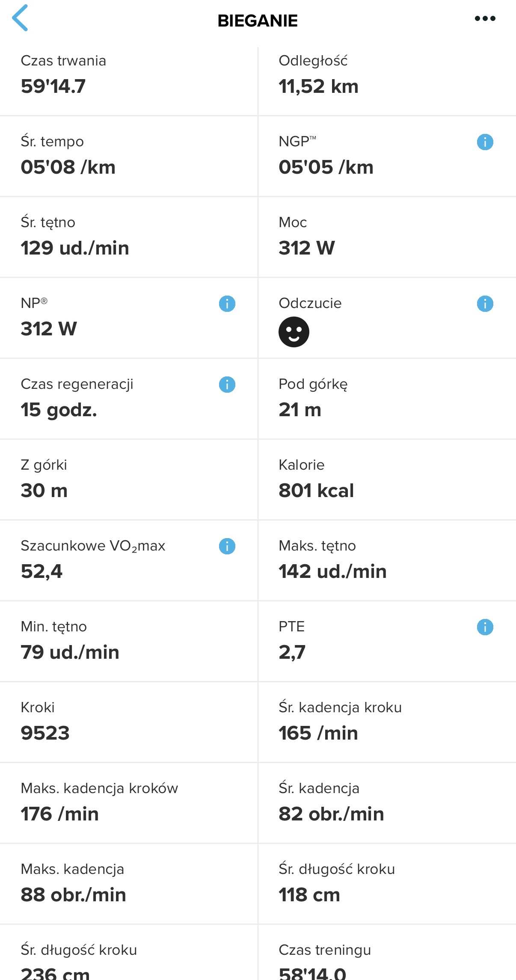
Task: Tap the NP power info icon
Action: coord(227,304)
